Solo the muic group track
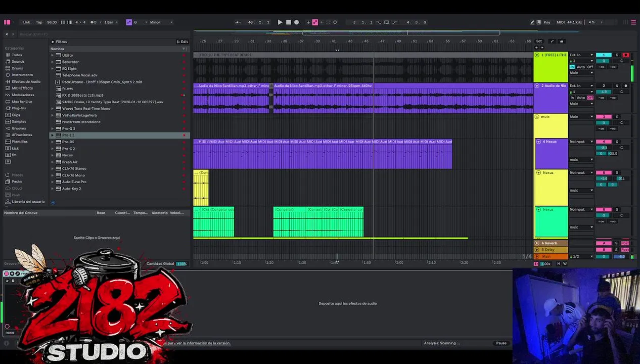640x364 pixels. (x=617, y=117)
